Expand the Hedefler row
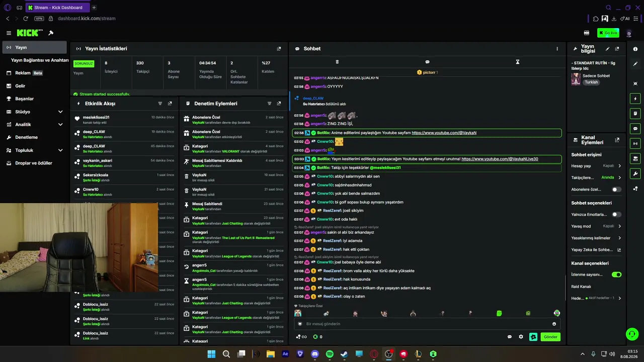Screen dimensions: 644x362 pos(596,298)
